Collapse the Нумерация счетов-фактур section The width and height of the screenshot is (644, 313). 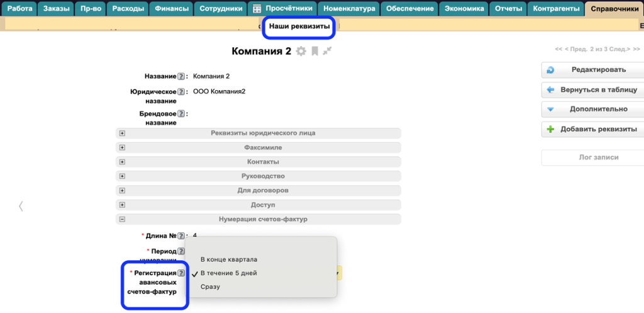tap(123, 219)
